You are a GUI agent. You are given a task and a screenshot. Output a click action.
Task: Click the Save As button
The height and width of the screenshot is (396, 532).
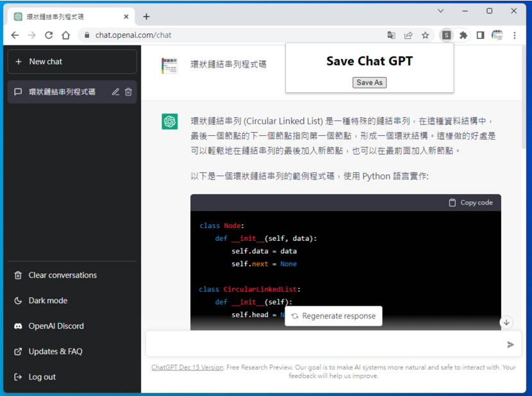(x=369, y=83)
